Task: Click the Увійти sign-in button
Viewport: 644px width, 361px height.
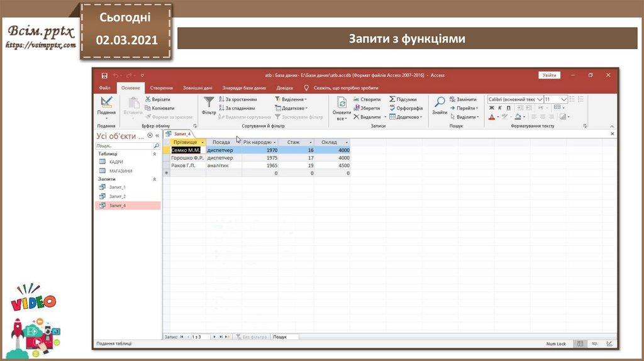Action: pyautogui.click(x=549, y=75)
